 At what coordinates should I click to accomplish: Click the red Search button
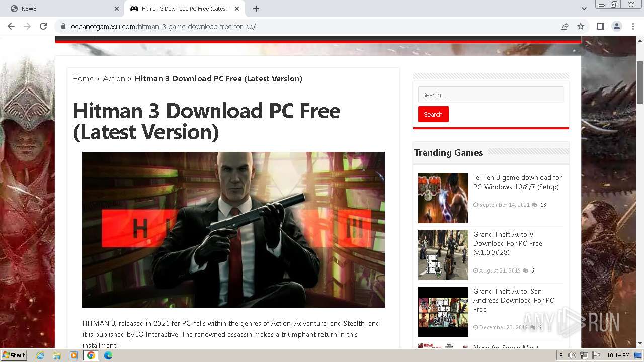(x=433, y=114)
